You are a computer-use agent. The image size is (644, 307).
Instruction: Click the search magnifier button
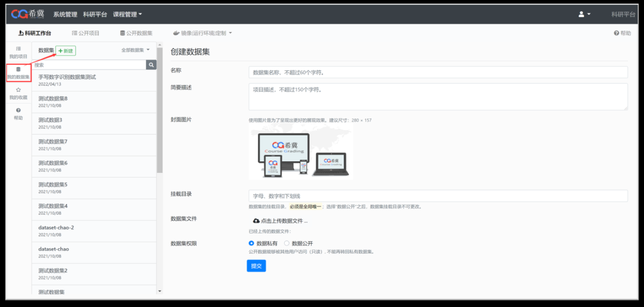151,65
